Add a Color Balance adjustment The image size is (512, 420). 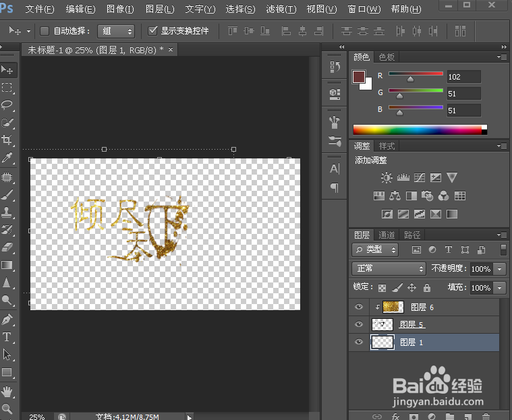(x=395, y=196)
